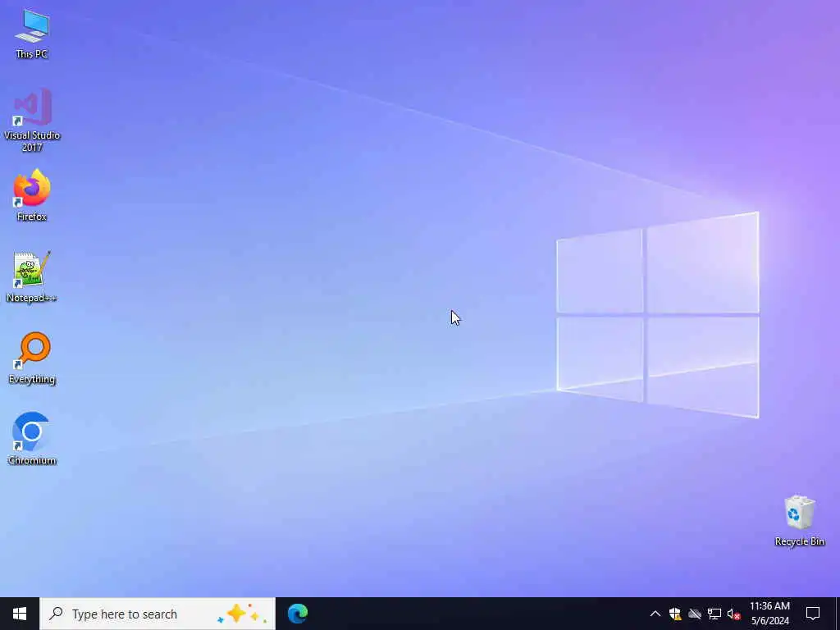Click the search highlights sparkle icon
The width and height of the screenshot is (840, 630).
tap(242, 614)
